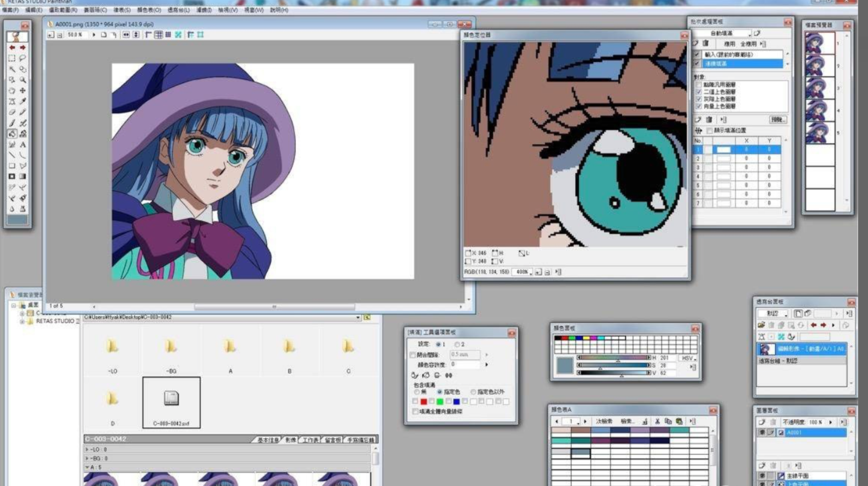Click the trash icon in batch palette

point(705,43)
